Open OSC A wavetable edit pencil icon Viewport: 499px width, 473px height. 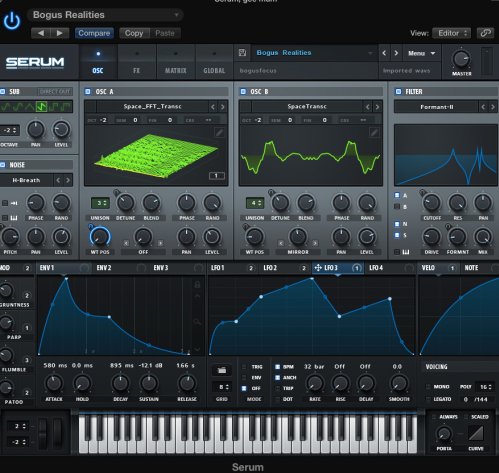point(219,133)
